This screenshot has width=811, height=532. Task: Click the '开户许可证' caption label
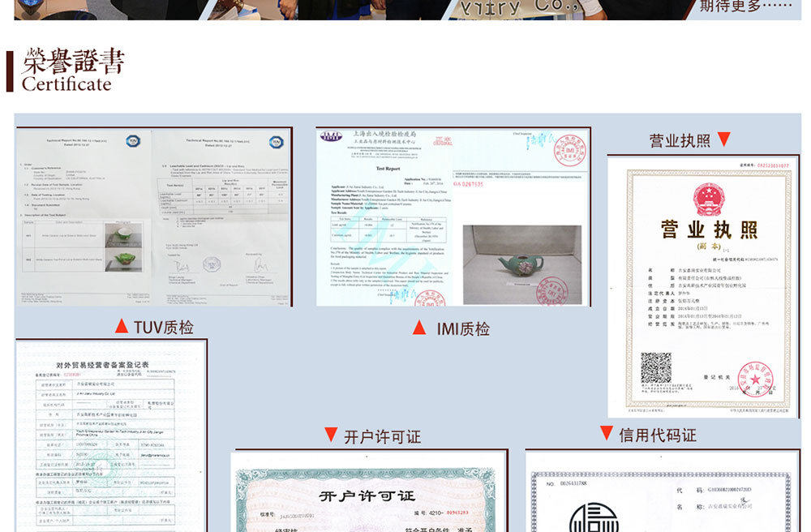point(382,437)
